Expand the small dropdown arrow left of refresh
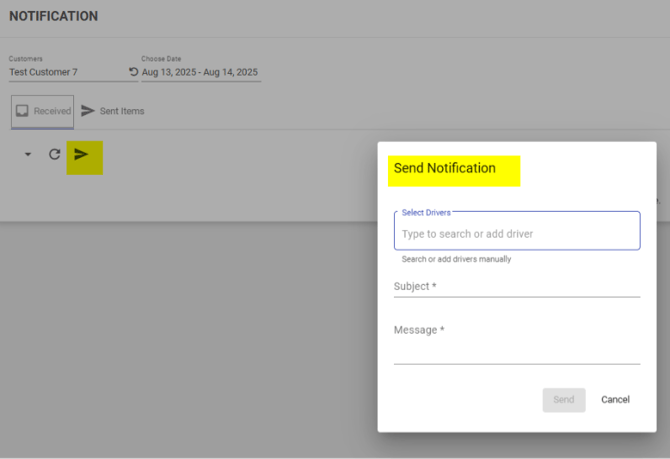 pyautogui.click(x=28, y=155)
